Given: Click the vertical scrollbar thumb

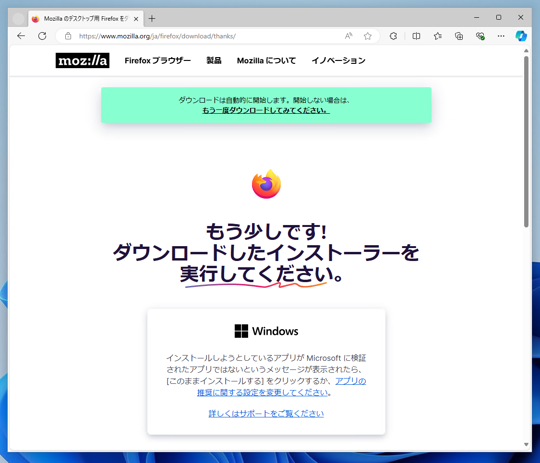Looking at the screenshot, I should [526, 141].
